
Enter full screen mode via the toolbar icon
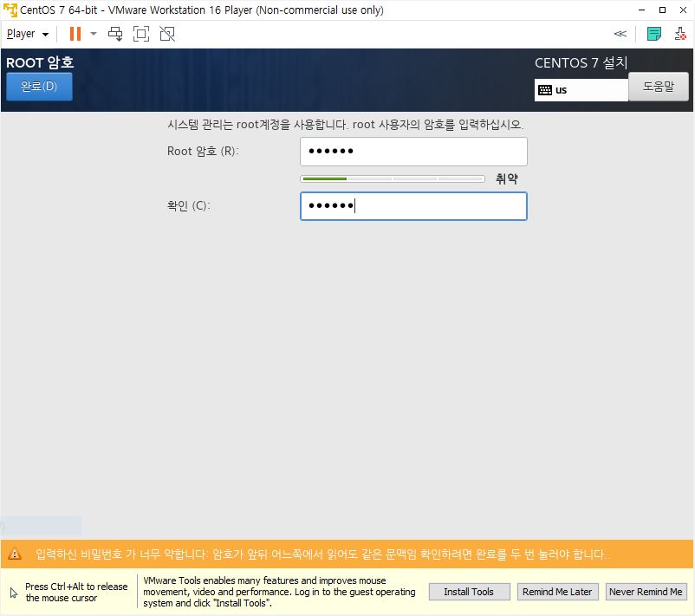tap(141, 34)
